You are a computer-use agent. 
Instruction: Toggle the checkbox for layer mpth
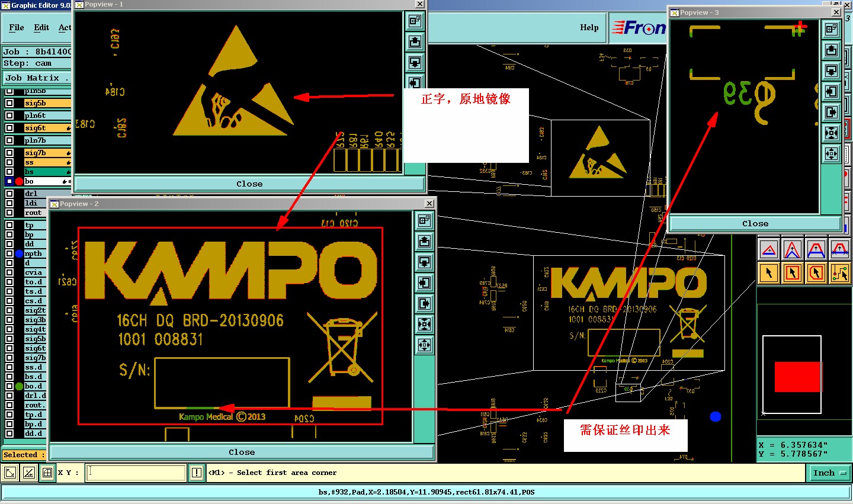9,253
